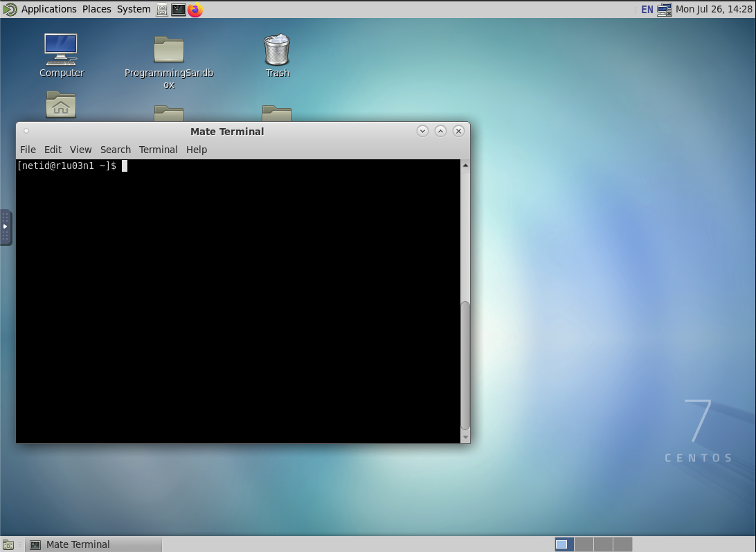The width and height of the screenshot is (756, 552).
Task: Switch to the fourth workspace
Action: 622,545
